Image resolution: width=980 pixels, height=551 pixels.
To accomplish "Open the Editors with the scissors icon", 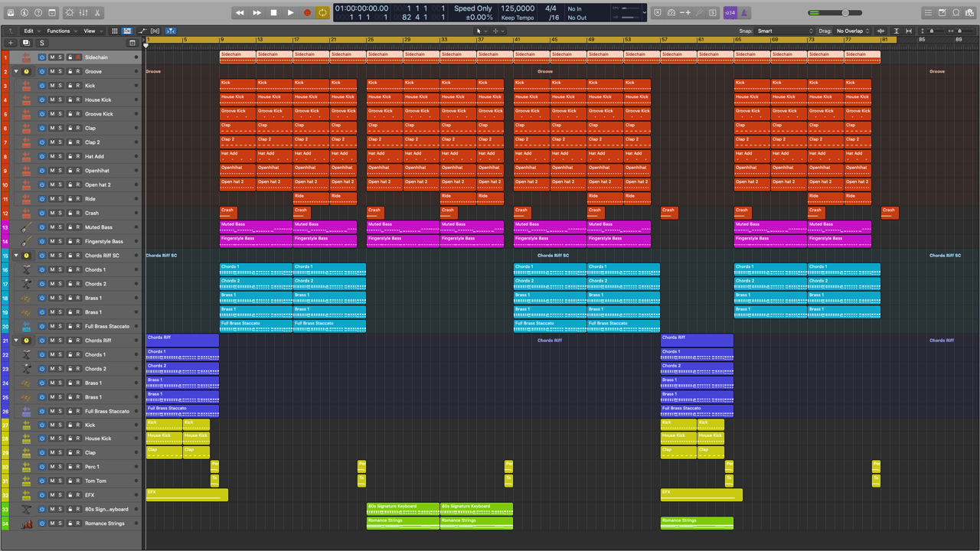I will pyautogui.click(x=98, y=13).
